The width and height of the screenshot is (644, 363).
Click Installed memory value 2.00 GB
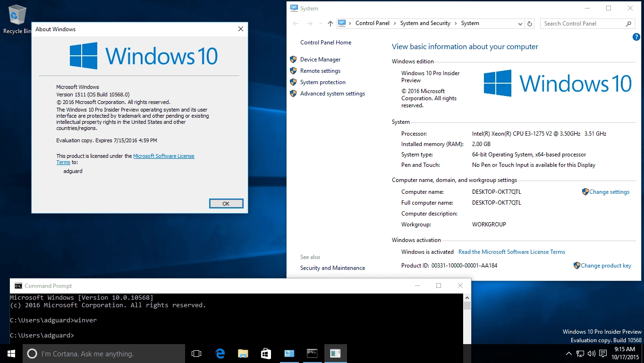tap(481, 144)
